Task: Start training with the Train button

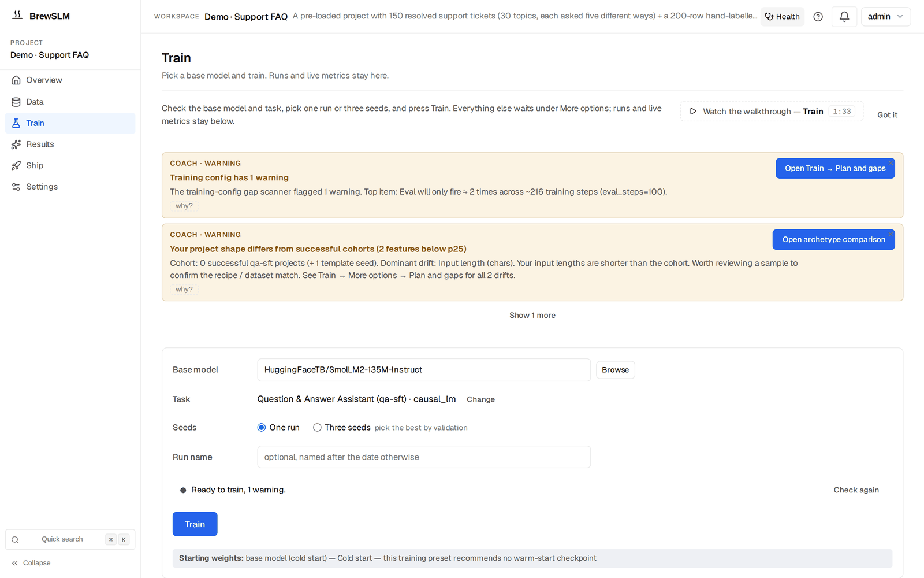Action: [195, 524]
